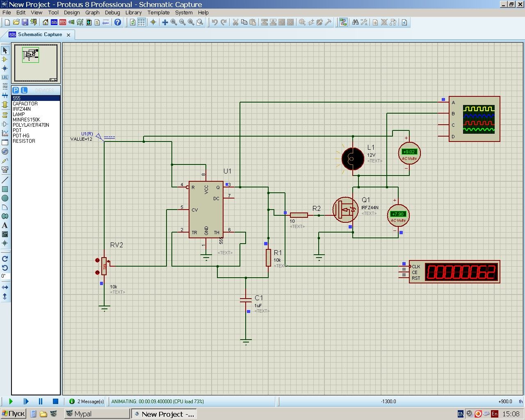Image resolution: width=525 pixels, height=420 pixels.
Task: Click the Save Project toolbar icon
Action: point(25,22)
